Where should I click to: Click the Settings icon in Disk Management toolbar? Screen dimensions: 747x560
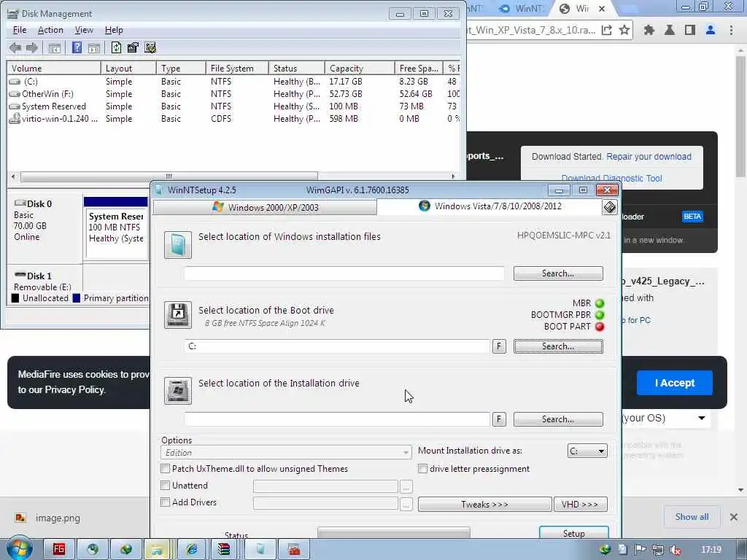pyautogui.click(x=150, y=47)
